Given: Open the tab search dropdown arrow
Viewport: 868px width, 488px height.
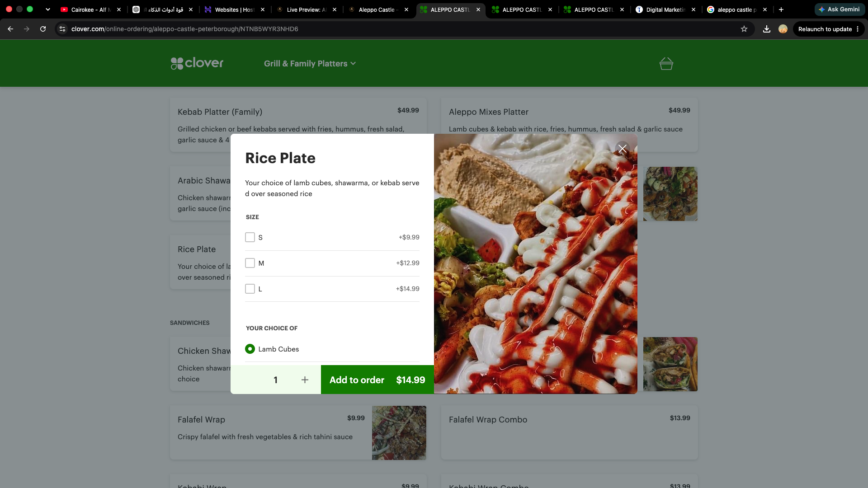Looking at the screenshot, I should click(47, 9).
